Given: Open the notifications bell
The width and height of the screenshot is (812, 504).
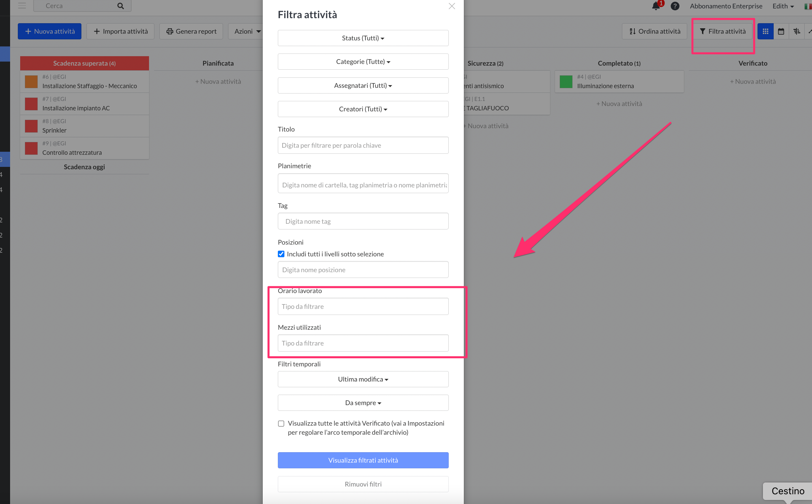Looking at the screenshot, I should click(656, 6).
